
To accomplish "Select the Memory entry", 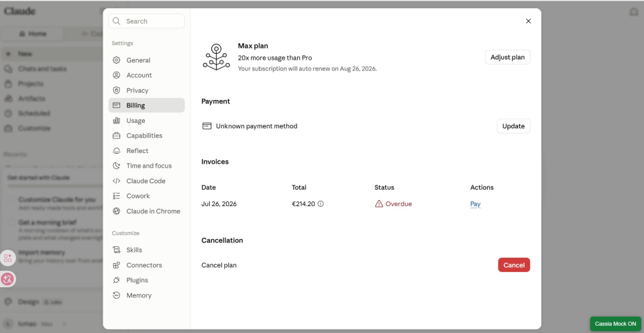I will pyautogui.click(x=147, y=295).
